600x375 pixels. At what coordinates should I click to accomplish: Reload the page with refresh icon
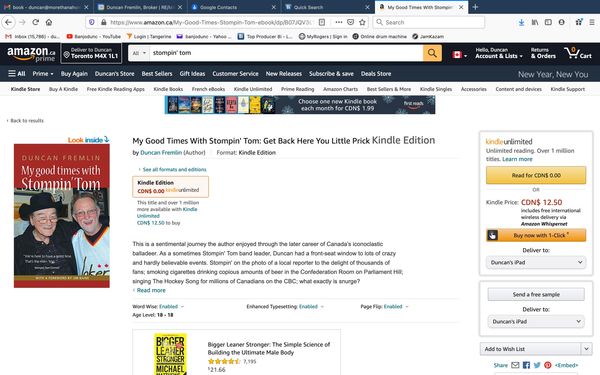(x=36, y=22)
